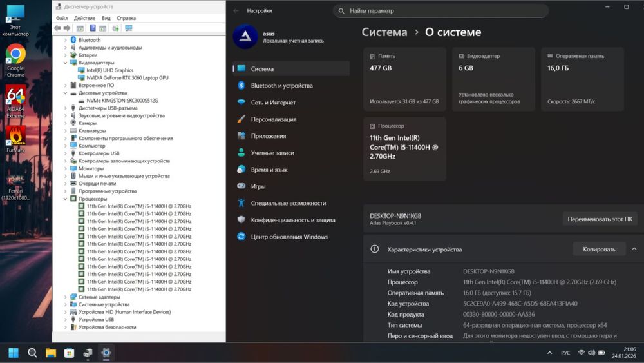Open Microsoft Store from taskbar
Image resolution: width=644 pixels, height=363 pixels.
point(70,353)
